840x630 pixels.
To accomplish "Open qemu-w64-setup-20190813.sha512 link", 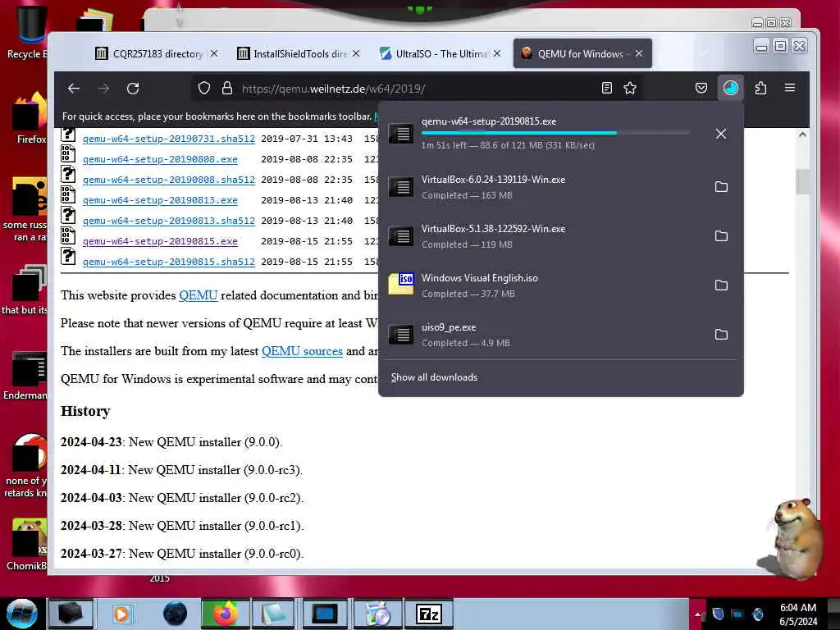I will 169,221.
